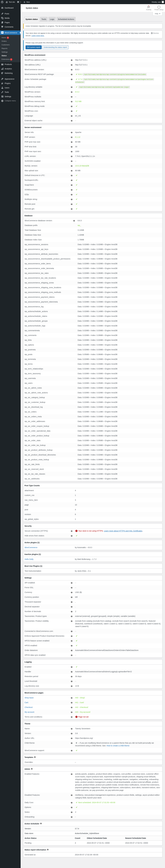The width and height of the screenshot is (165, 868).
Task: Open the Dashboard menu icon
Action: click(x=2, y=8)
